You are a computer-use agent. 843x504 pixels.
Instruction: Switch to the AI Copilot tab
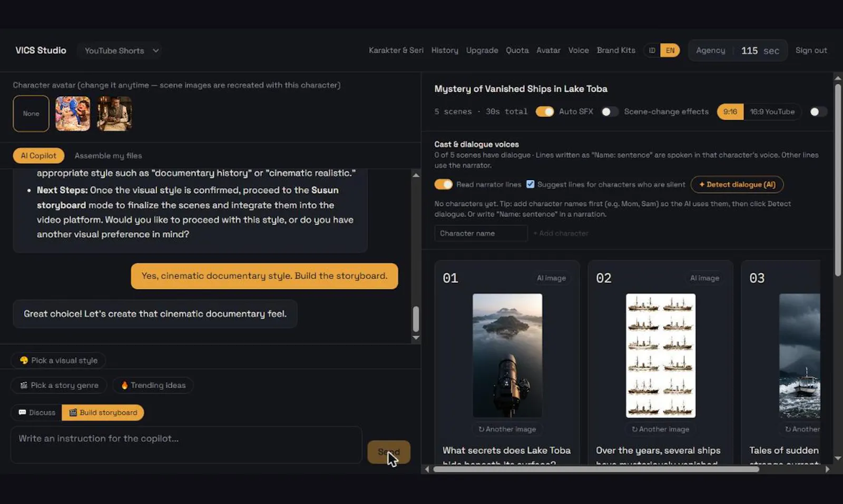38,156
